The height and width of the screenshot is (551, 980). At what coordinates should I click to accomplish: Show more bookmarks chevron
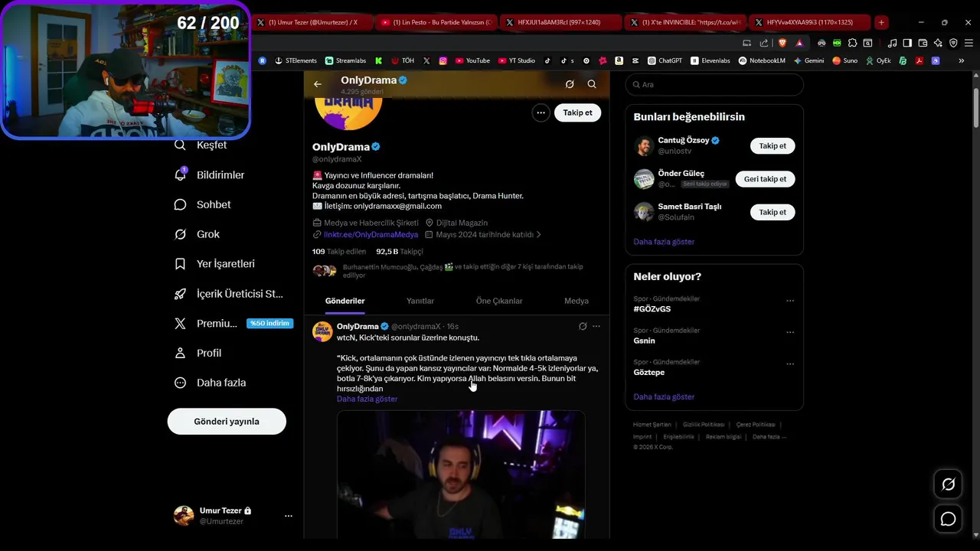point(962,60)
